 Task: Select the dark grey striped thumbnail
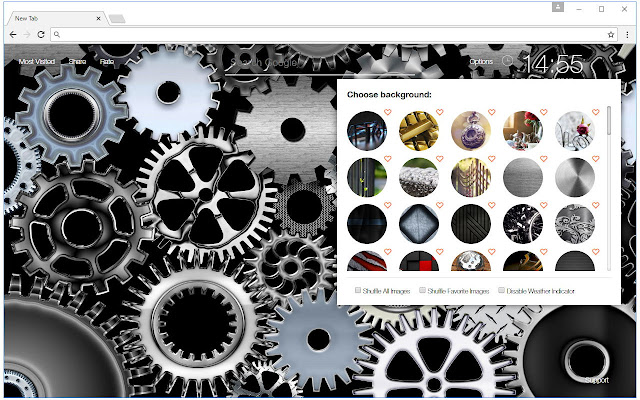575,261
